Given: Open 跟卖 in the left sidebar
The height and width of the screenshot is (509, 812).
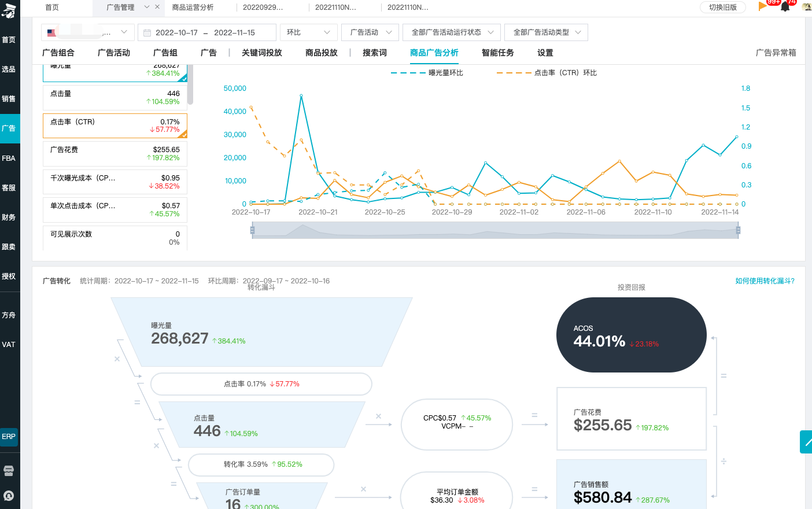Looking at the screenshot, I should coord(9,247).
